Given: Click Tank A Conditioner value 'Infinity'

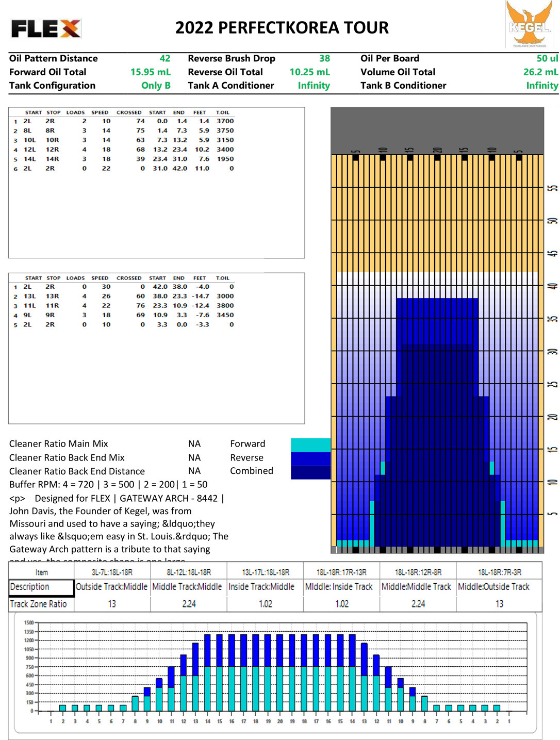Looking at the screenshot, I should click(x=314, y=85).
